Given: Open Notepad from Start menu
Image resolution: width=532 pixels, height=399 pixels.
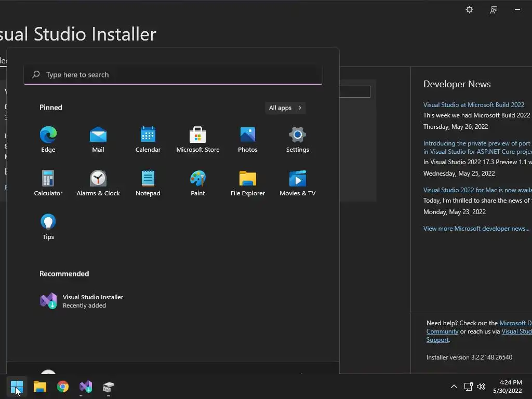Looking at the screenshot, I should point(148,183).
